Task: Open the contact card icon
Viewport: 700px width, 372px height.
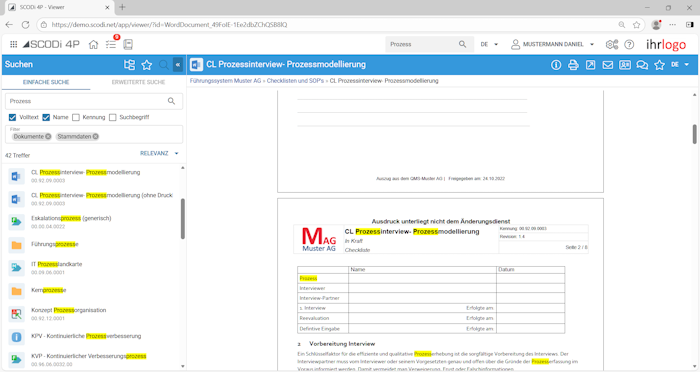Action: click(625, 65)
